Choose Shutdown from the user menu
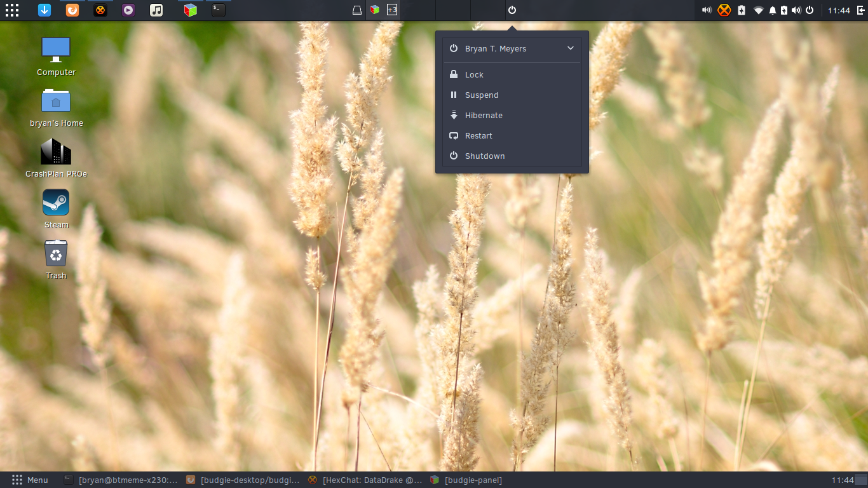This screenshot has height=488, width=868. pyautogui.click(x=512, y=156)
